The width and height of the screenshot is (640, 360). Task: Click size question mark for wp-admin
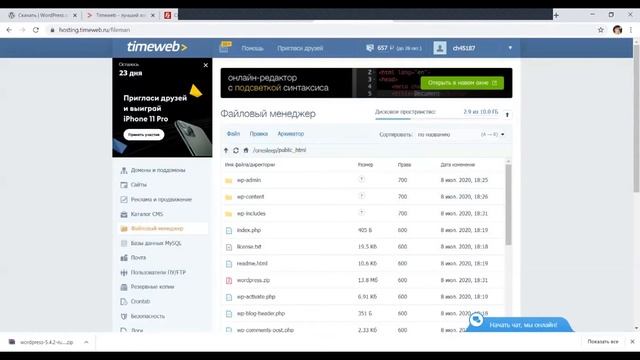(361, 179)
